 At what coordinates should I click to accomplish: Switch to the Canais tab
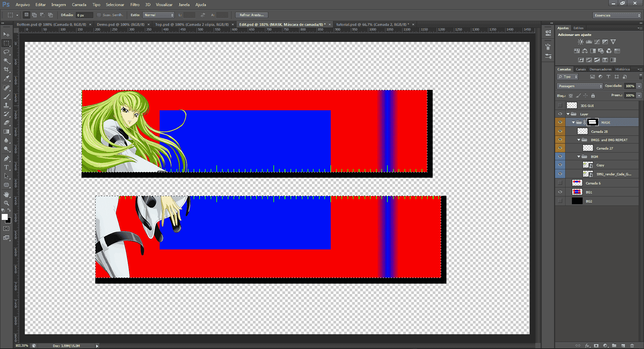[581, 69]
